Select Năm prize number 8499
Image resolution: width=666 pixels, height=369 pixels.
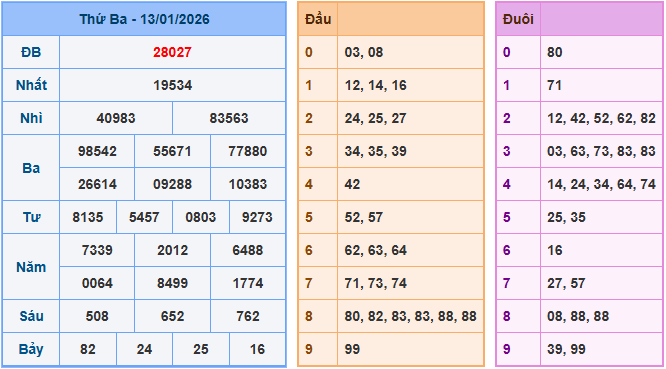tap(172, 283)
